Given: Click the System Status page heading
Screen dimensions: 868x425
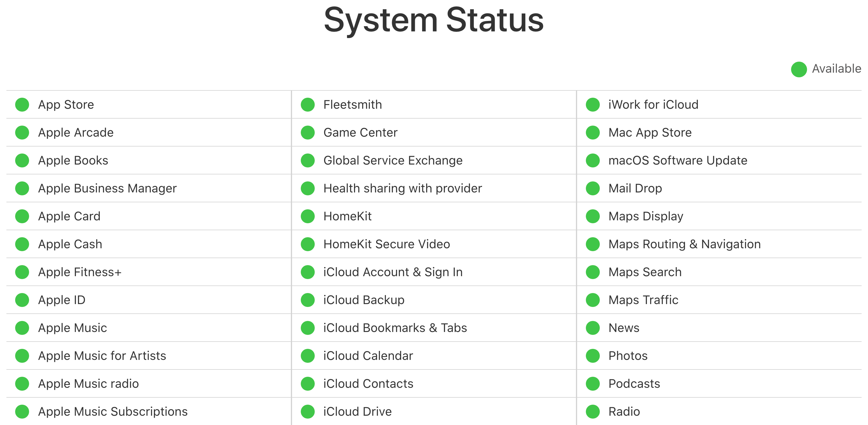Looking at the screenshot, I should tap(434, 20).
